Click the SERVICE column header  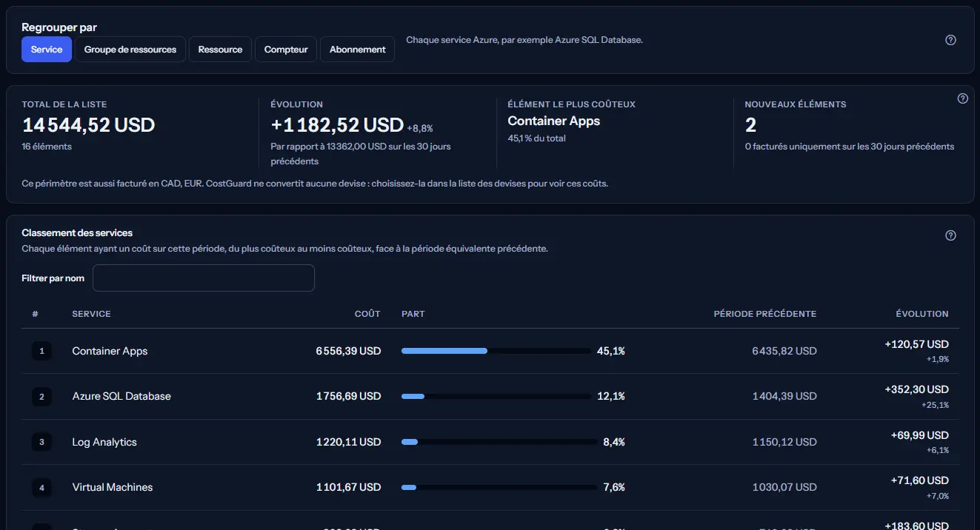pyautogui.click(x=91, y=314)
